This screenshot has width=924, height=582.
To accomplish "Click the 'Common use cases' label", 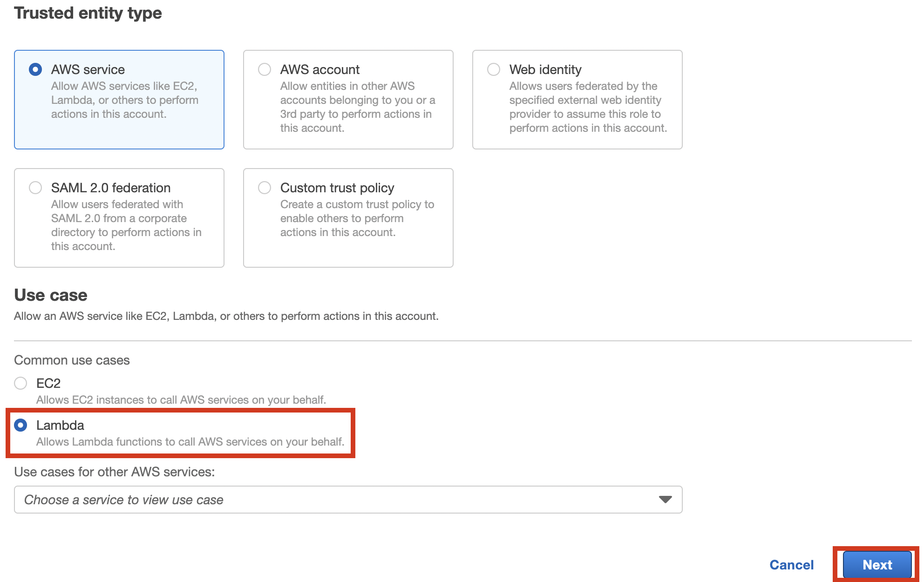I will (72, 360).
